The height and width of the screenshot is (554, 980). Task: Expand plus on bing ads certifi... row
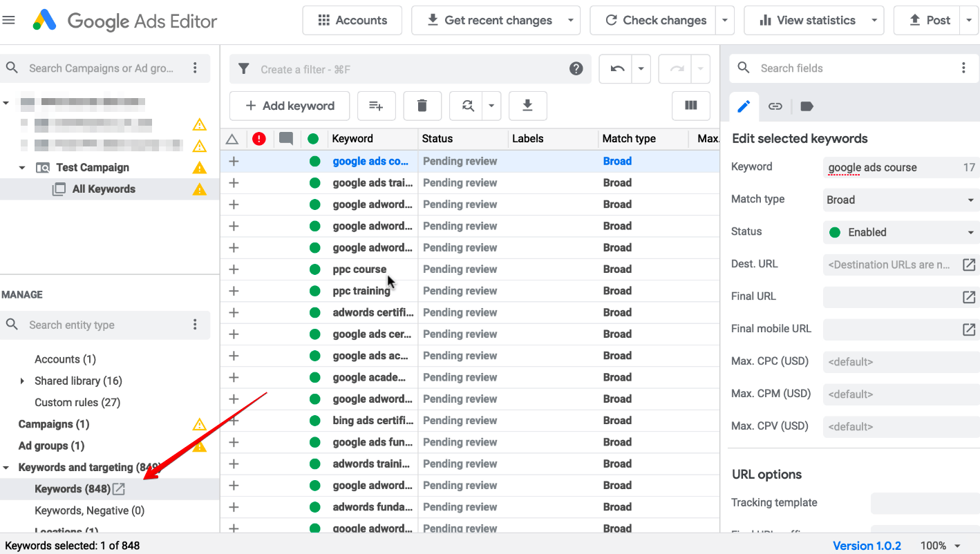[x=234, y=421]
